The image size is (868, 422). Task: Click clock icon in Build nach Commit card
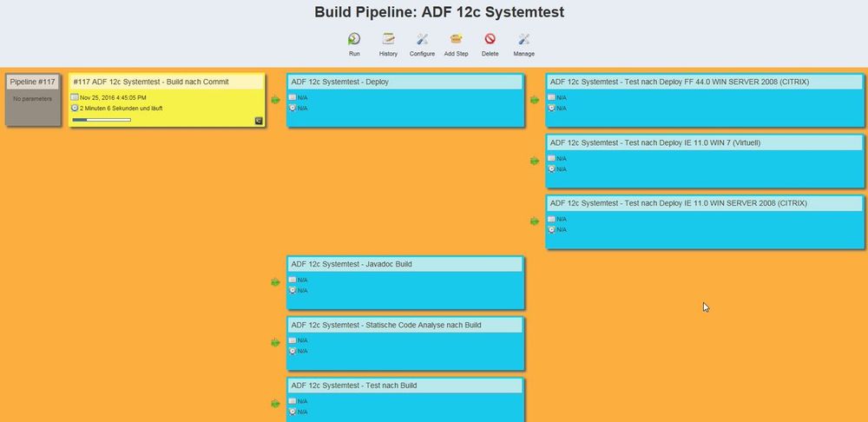(75, 108)
